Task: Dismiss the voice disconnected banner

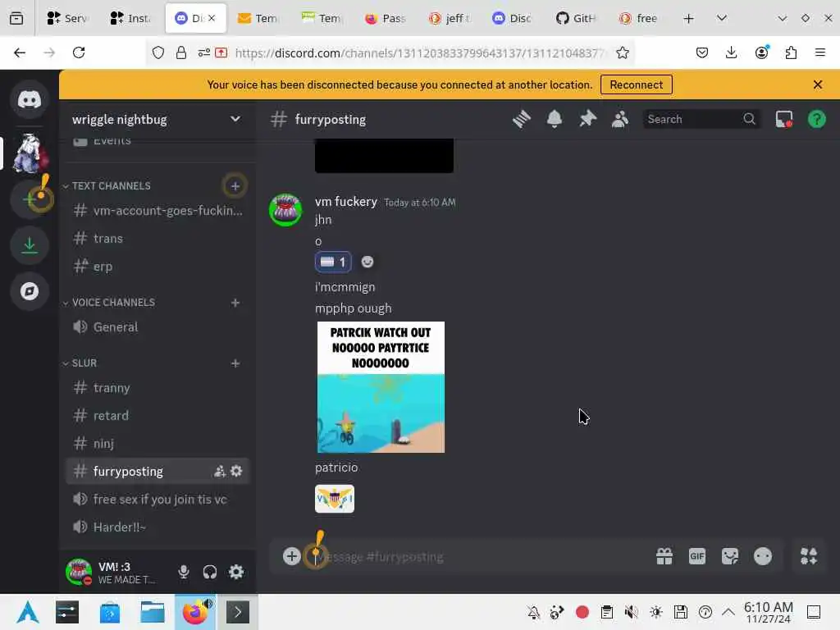Action: pyautogui.click(x=818, y=84)
